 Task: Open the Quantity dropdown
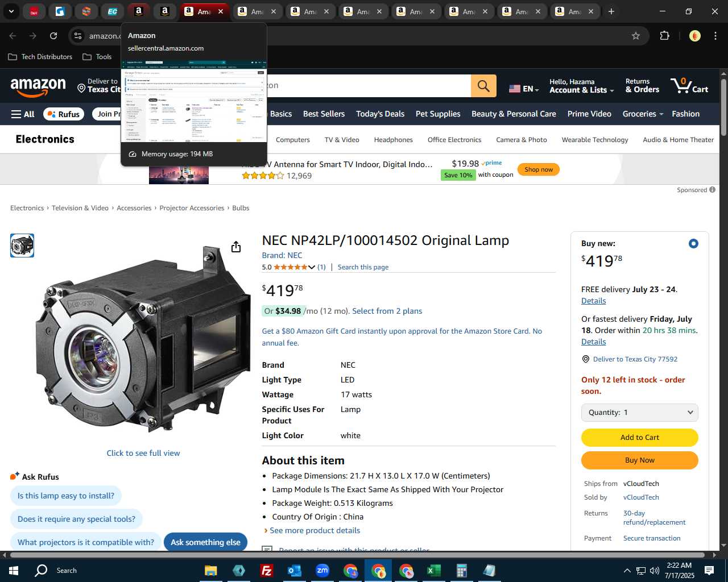[x=639, y=413]
